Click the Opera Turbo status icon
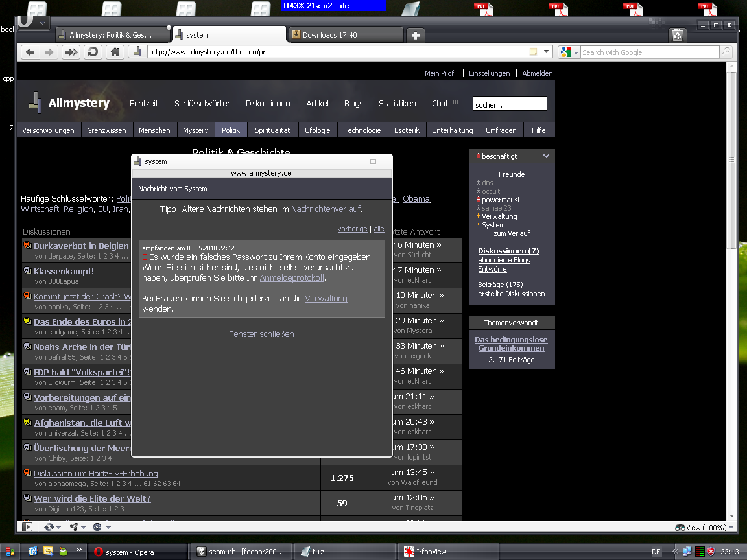Screen dimensions: 747x560 click(97, 527)
